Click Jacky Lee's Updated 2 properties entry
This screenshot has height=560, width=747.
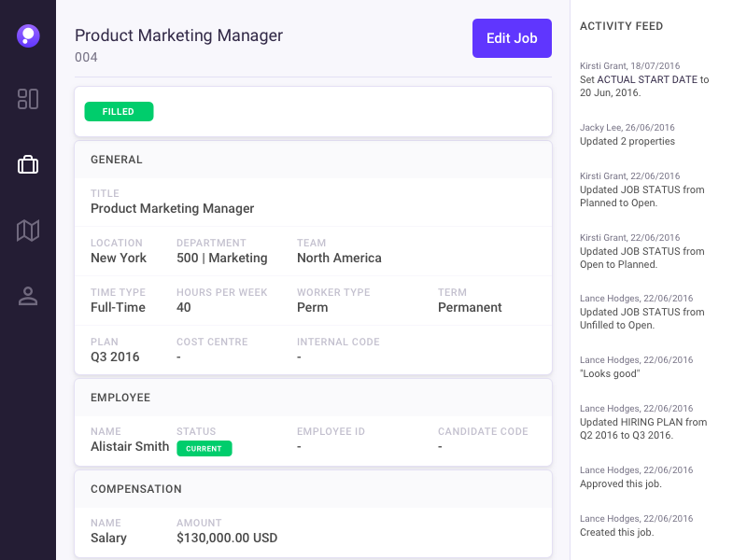(627, 134)
